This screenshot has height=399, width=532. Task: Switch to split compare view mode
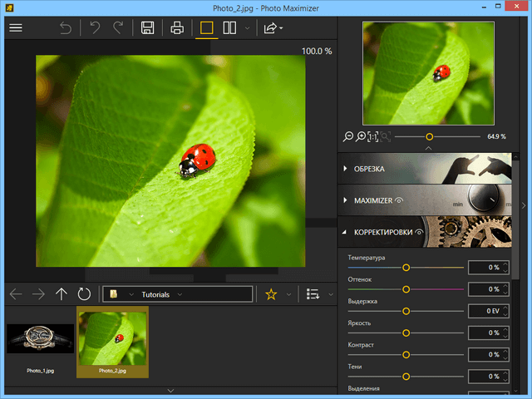230,28
